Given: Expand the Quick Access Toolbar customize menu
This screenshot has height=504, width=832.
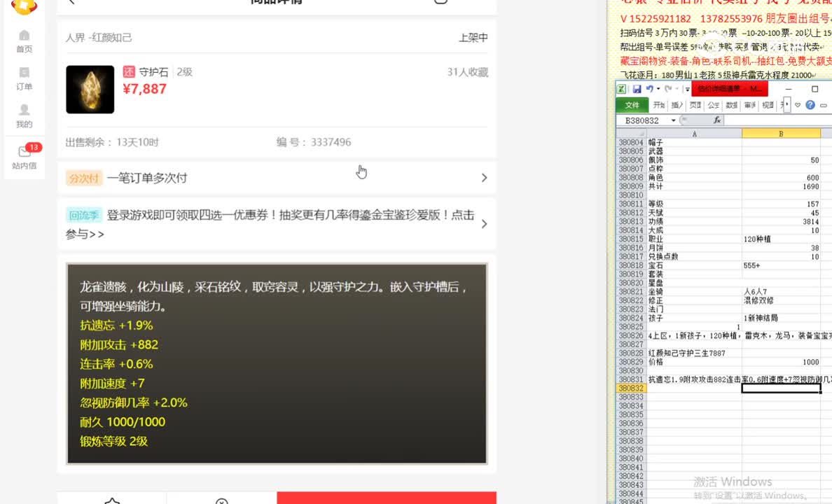Looking at the screenshot, I should click(x=686, y=89).
